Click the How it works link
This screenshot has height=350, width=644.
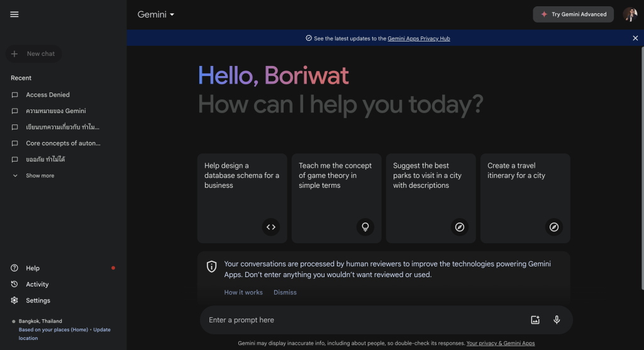pyautogui.click(x=243, y=292)
